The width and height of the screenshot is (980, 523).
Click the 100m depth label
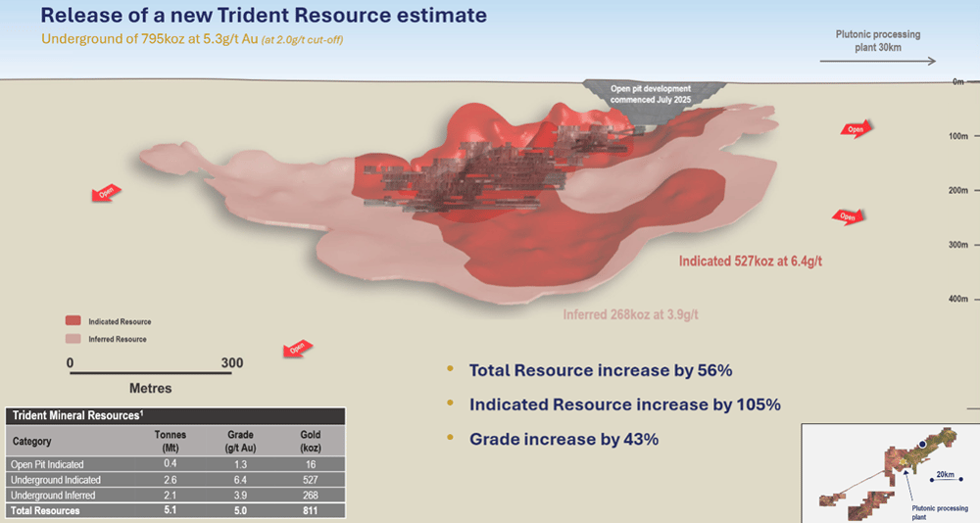pos(958,136)
